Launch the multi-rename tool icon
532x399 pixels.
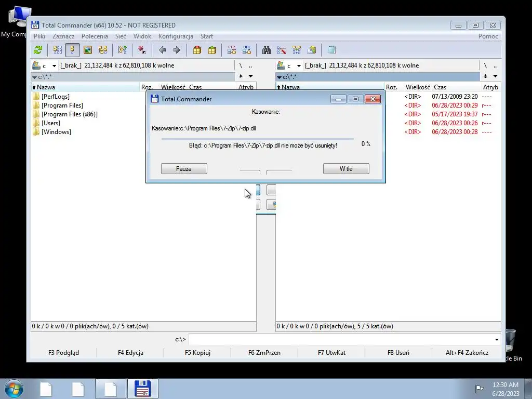tap(282, 50)
